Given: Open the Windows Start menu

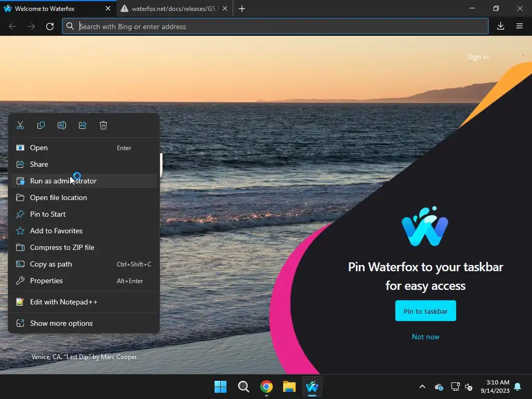Looking at the screenshot, I should click(x=220, y=387).
